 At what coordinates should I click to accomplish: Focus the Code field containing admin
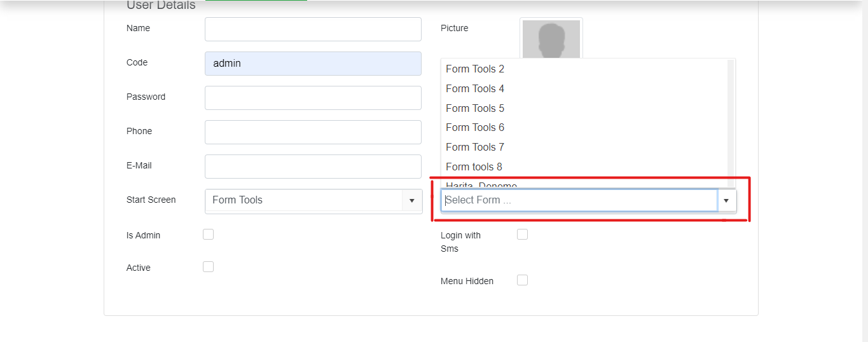pos(313,64)
